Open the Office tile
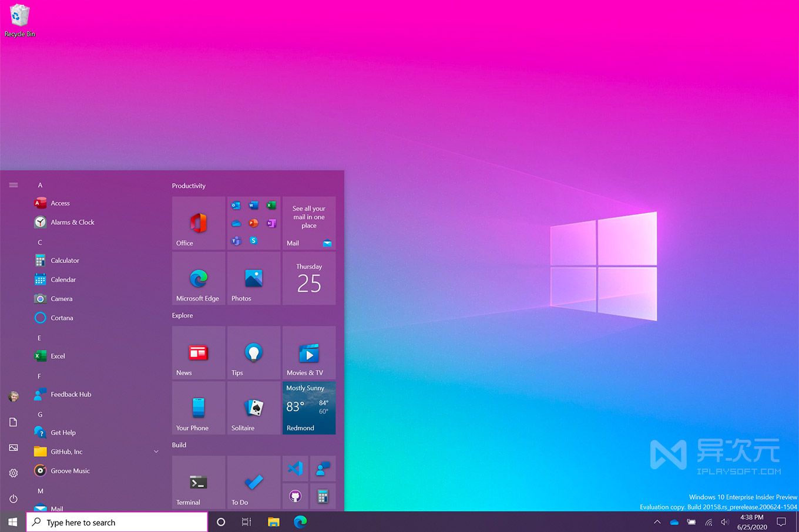Viewport: 799px width, 532px height. 198,223
